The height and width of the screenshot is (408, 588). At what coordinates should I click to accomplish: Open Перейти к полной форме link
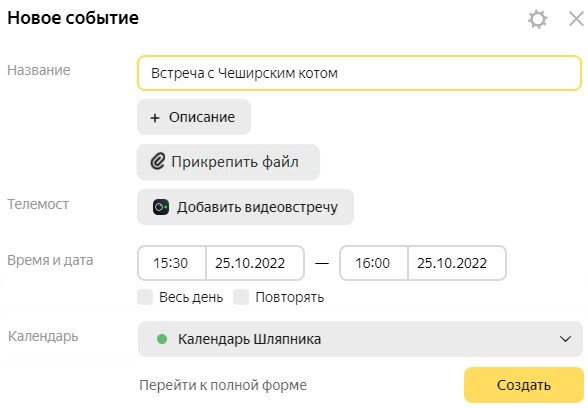click(223, 385)
